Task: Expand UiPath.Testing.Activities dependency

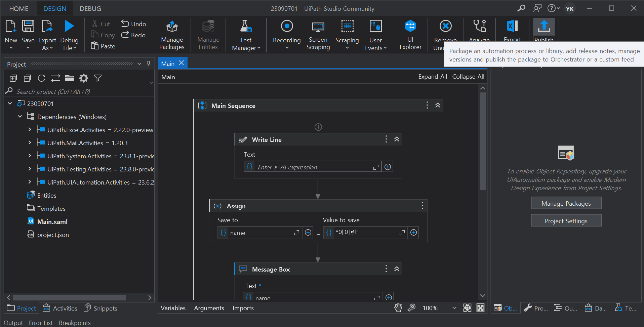Action: point(30,169)
